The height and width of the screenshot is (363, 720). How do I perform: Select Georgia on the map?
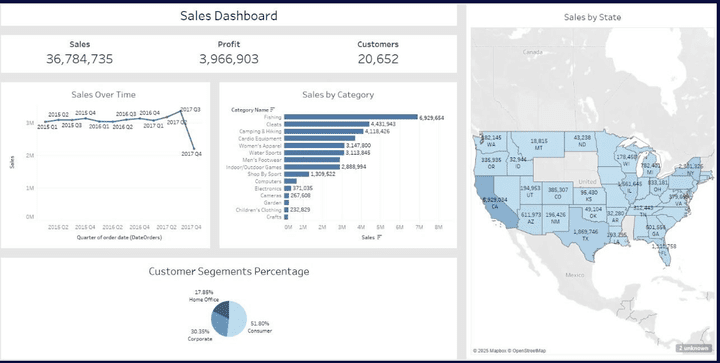click(x=656, y=230)
